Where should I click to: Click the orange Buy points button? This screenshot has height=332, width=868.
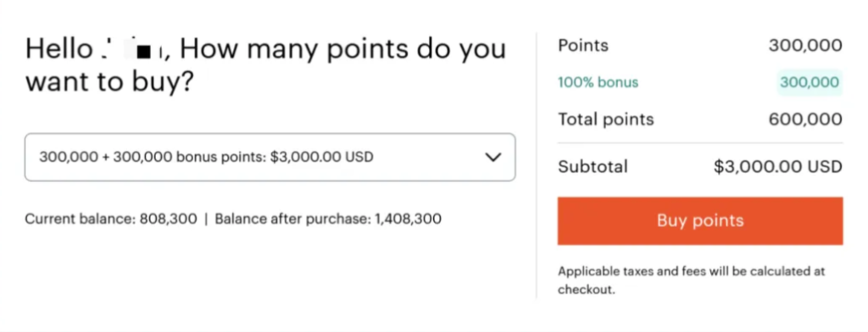click(x=700, y=221)
